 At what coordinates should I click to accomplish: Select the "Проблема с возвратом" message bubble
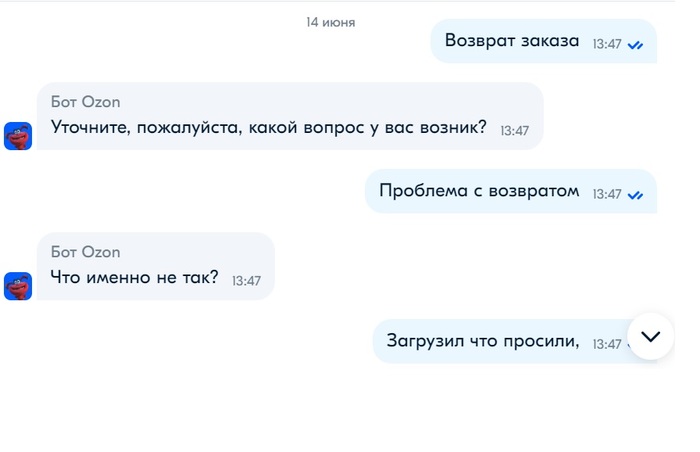pyautogui.click(x=479, y=192)
